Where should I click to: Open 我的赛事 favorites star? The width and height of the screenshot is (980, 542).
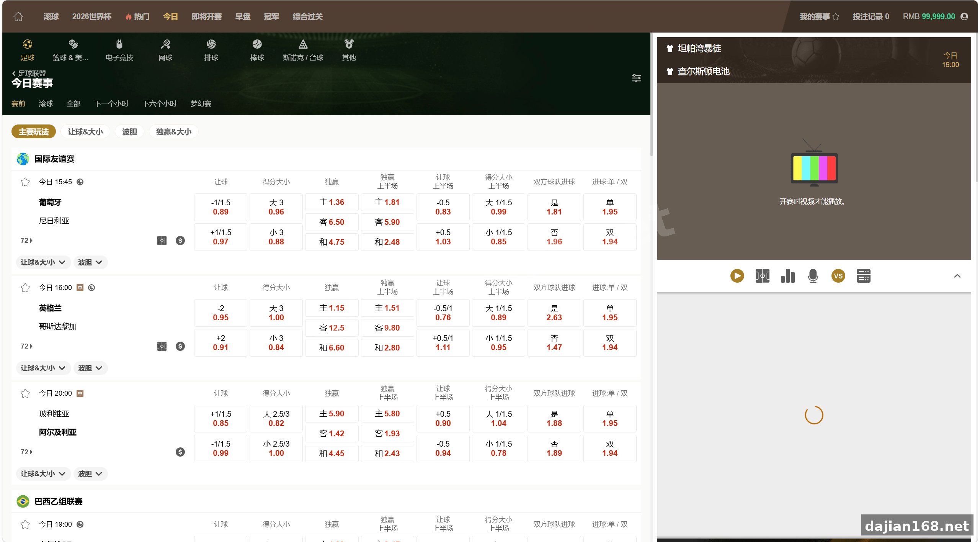point(836,16)
